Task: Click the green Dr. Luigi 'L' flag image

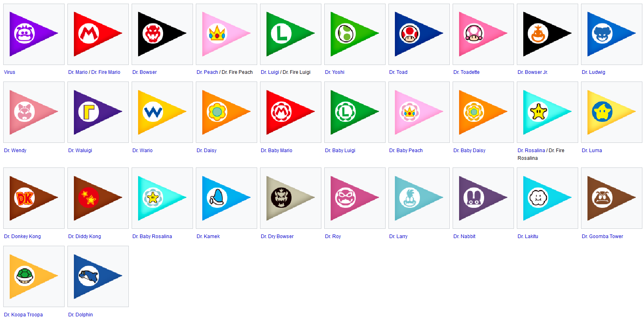Action: (291, 34)
